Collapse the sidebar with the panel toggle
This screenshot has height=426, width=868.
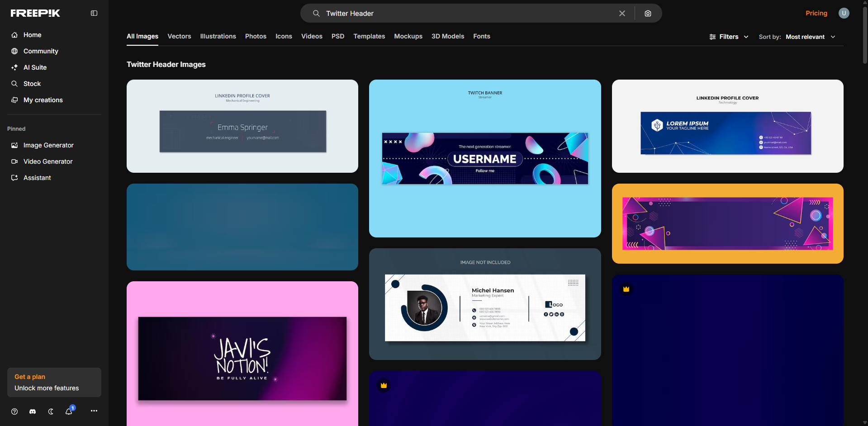click(x=94, y=13)
